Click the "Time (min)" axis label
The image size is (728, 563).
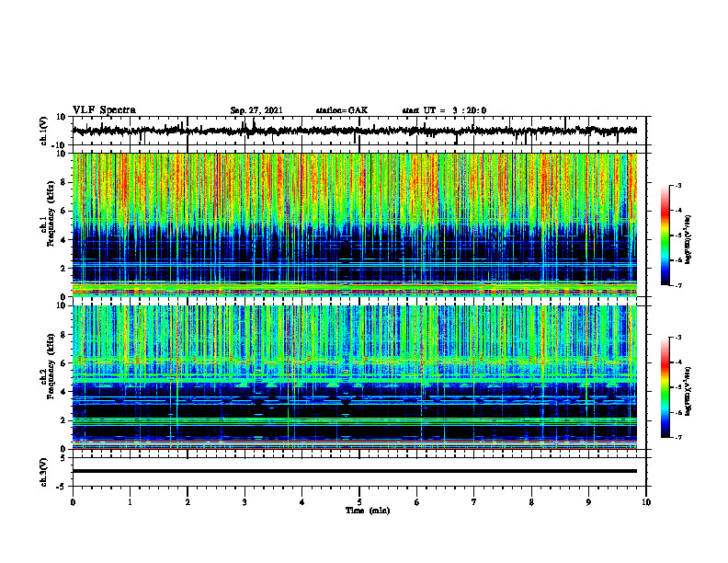point(368,511)
